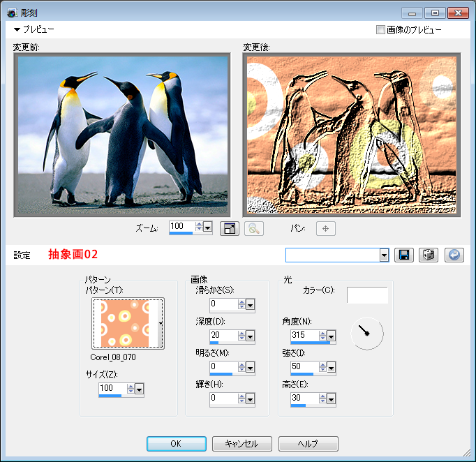Collapse the プレビュー section
Screen dimensions: 476x462
point(17,30)
